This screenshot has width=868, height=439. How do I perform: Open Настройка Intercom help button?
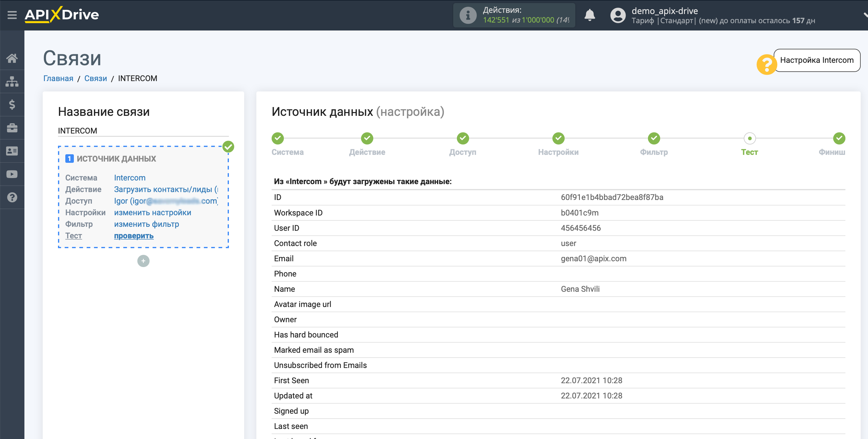[817, 60]
